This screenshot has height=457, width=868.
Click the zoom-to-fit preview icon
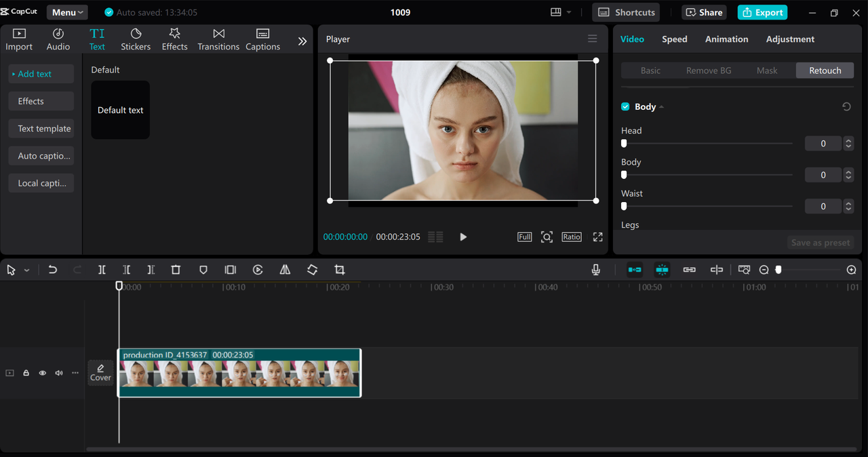click(547, 237)
